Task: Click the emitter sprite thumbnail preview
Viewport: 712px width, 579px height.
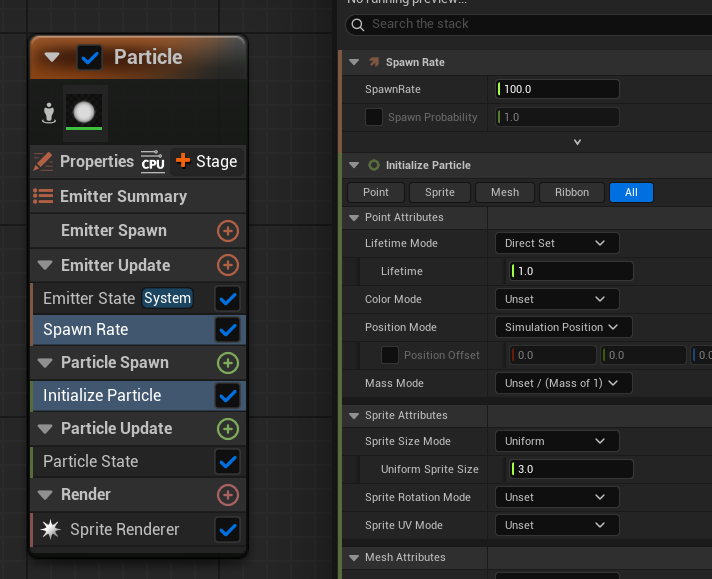Action: tap(84, 111)
